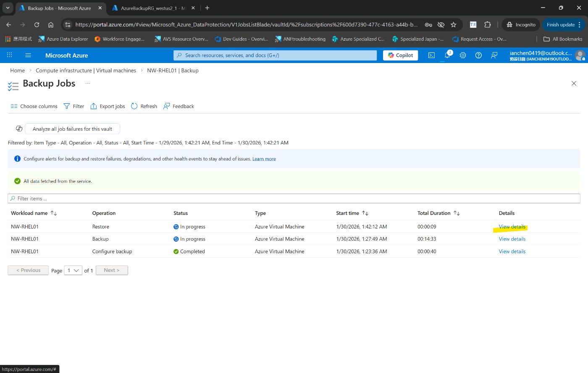Open the Specialized Japan bookmark

click(x=417, y=39)
